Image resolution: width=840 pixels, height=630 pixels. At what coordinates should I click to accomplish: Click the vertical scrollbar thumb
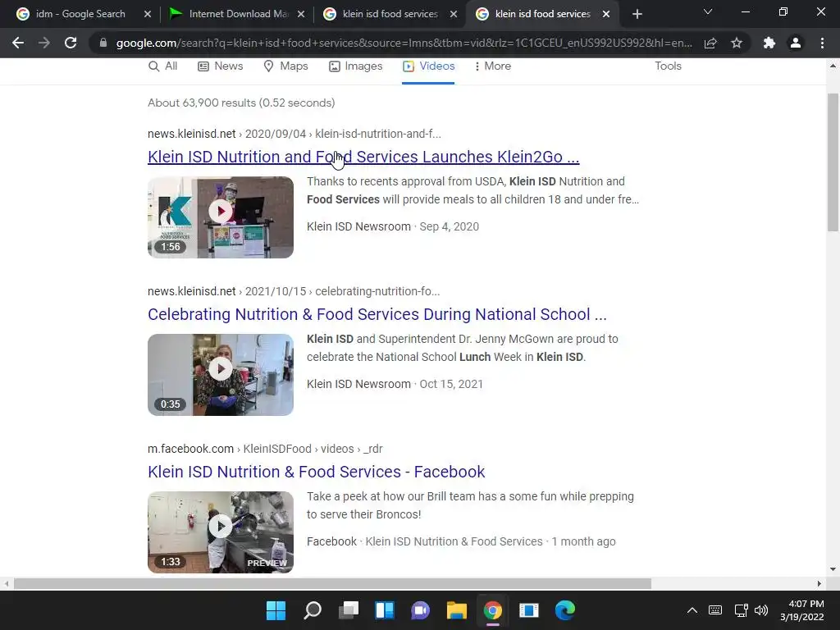coord(833,162)
